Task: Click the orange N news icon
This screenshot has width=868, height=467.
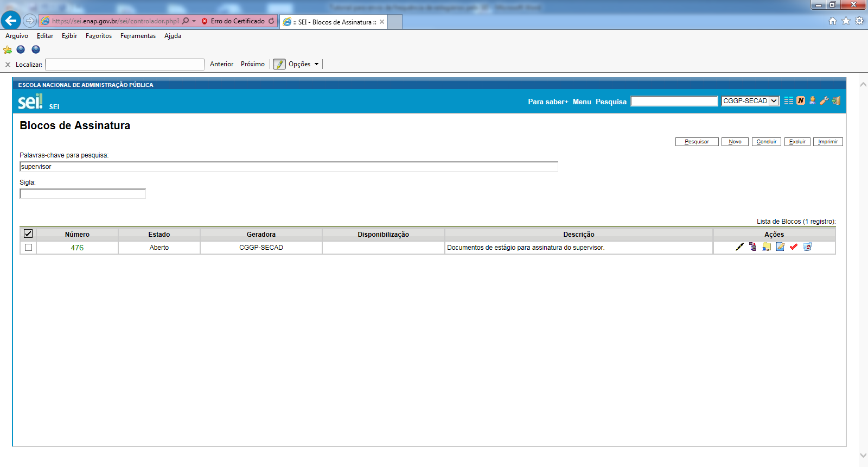Action: [801, 100]
